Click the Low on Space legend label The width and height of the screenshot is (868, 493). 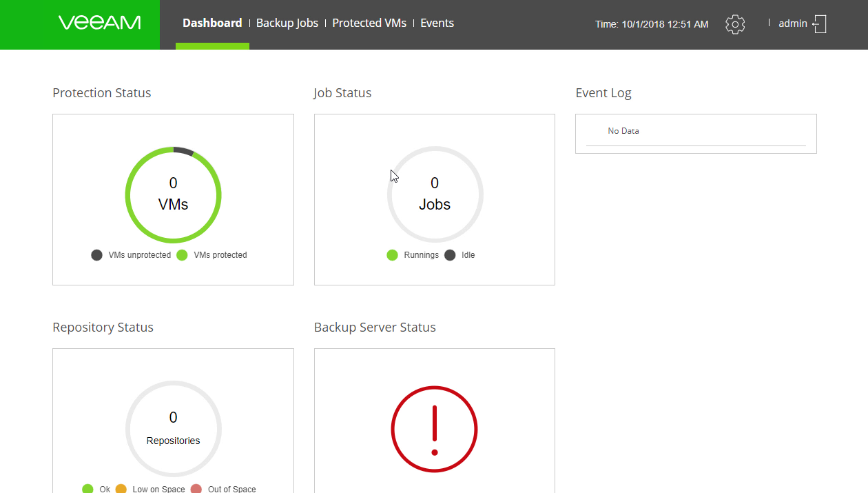tap(158, 489)
